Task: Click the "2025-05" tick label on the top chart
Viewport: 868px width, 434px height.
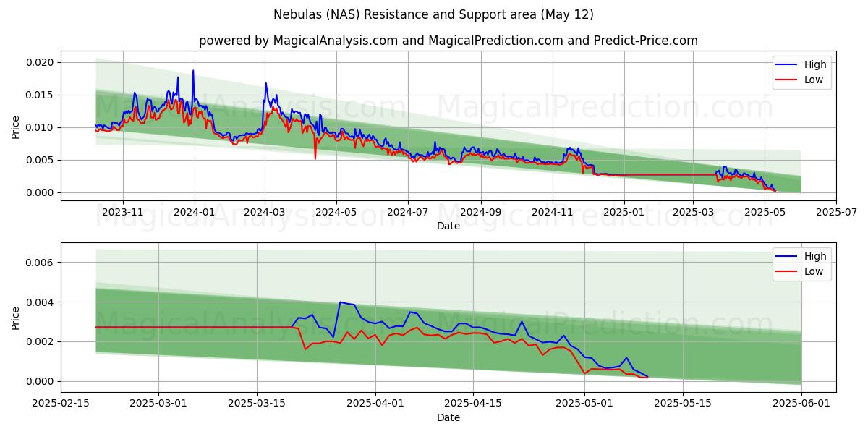Action: pyautogui.click(x=764, y=212)
